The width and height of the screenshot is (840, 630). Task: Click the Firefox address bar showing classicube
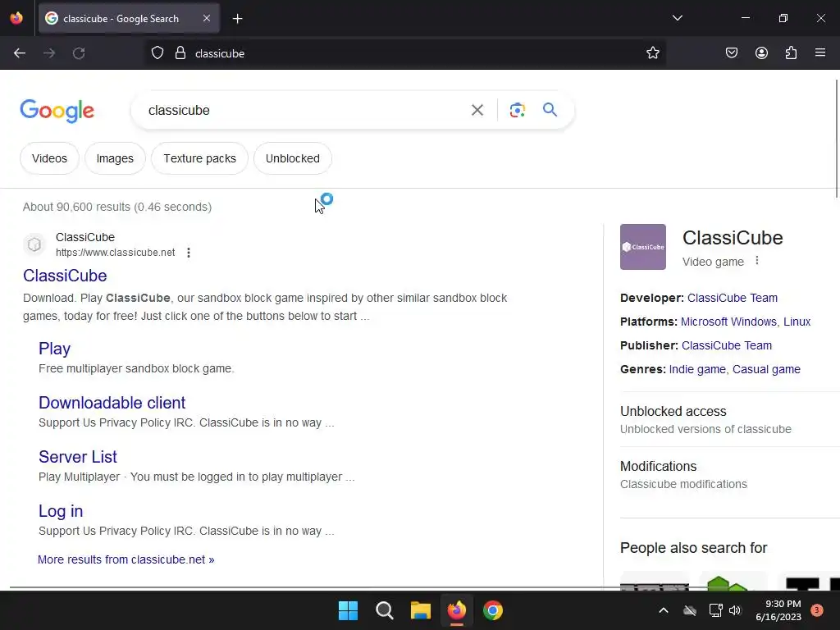tap(407, 53)
